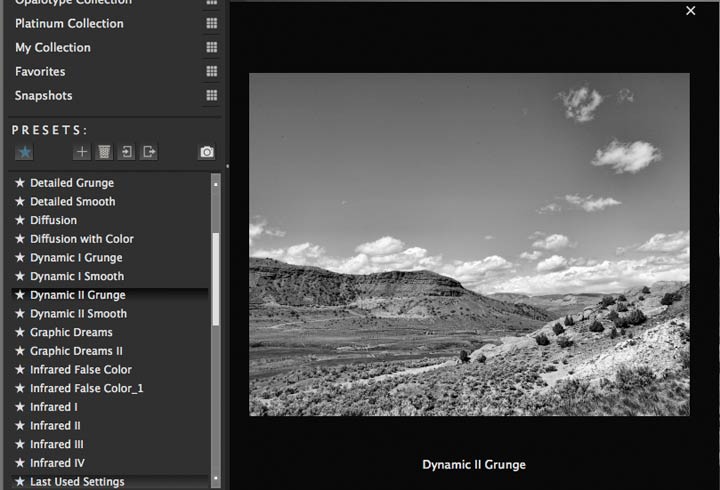The image size is (720, 490).
Task: Delete preset with the trash icon
Action: pyautogui.click(x=104, y=152)
